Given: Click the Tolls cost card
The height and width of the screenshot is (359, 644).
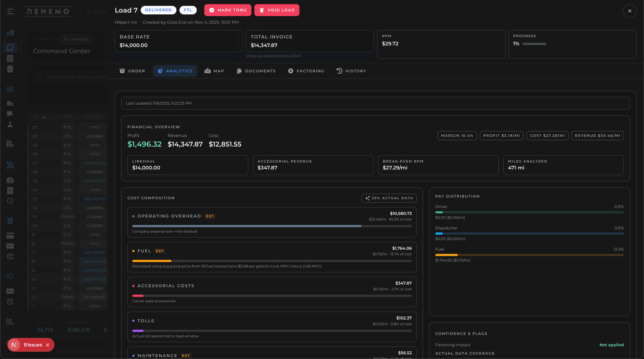Looking at the screenshot, I should tap(272, 327).
